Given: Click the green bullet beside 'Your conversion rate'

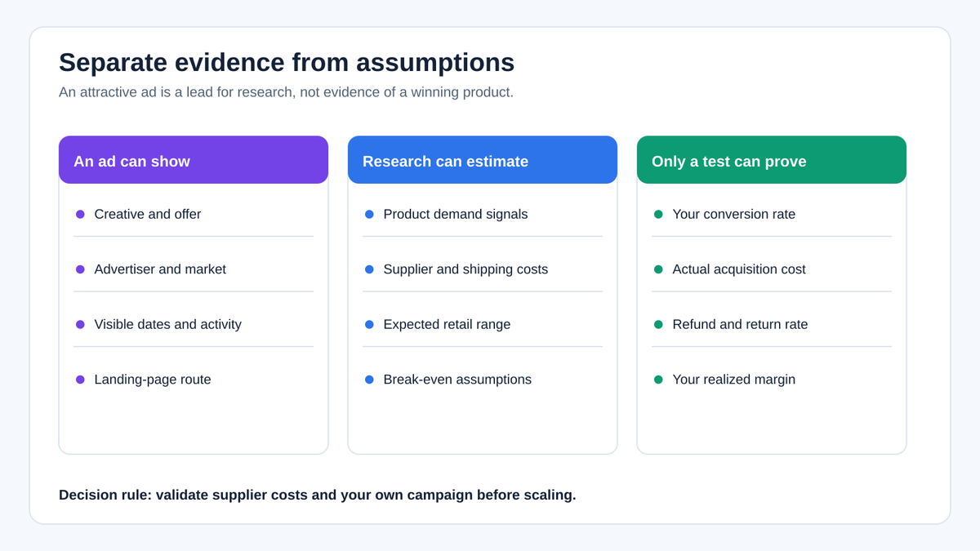Looking at the screenshot, I should tap(658, 214).
